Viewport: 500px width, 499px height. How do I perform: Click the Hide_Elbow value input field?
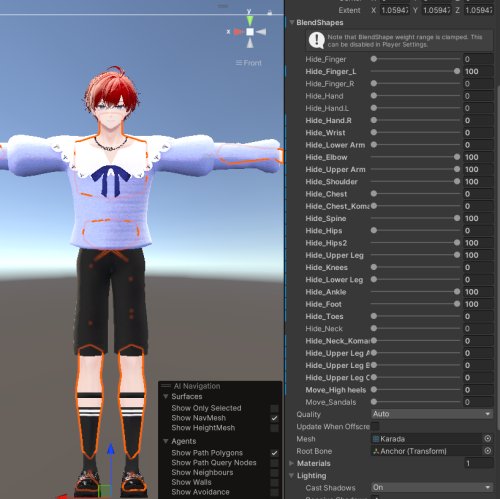pos(478,157)
